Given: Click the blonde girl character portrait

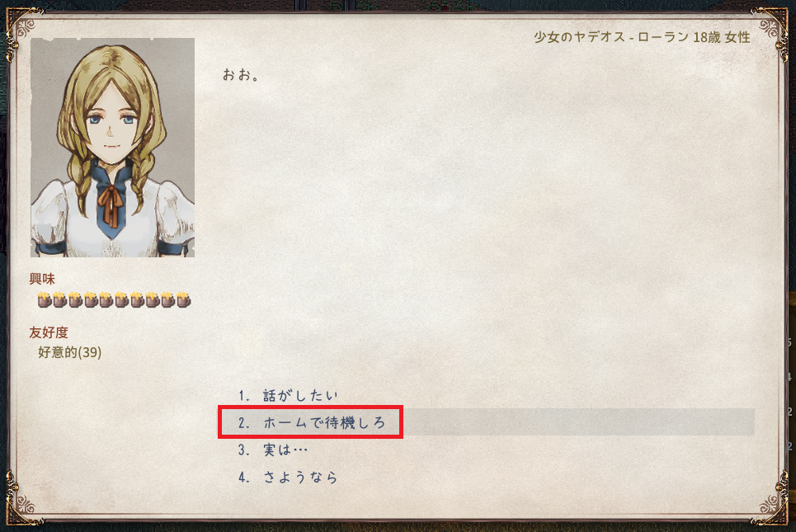Looking at the screenshot, I should tap(112, 147).
